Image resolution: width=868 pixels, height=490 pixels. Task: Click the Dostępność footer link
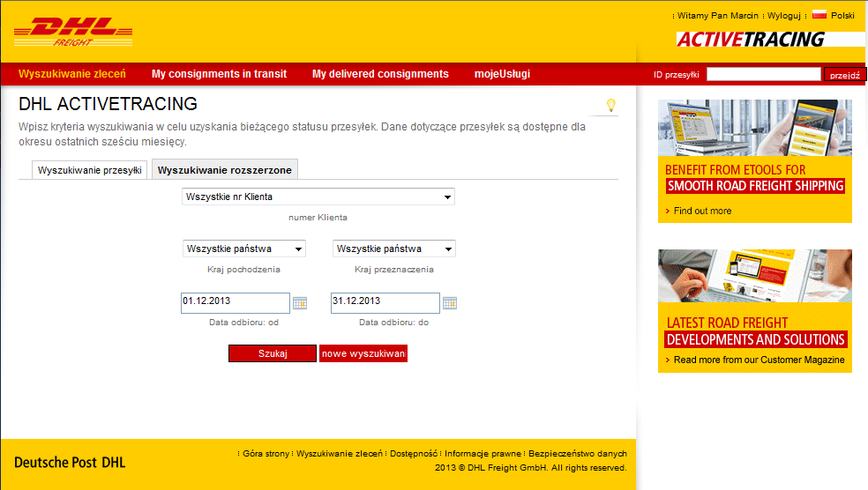tap(414, 454)
